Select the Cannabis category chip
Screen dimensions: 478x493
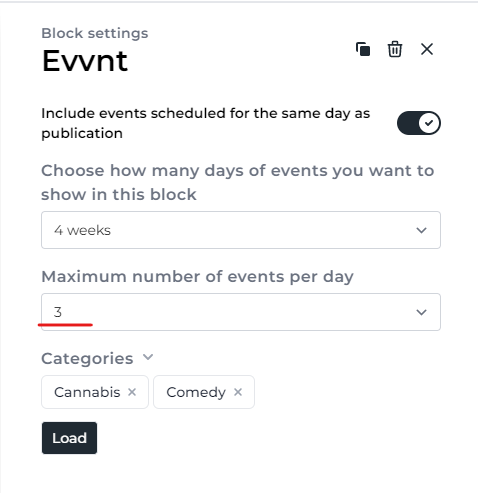coord(95,392)
